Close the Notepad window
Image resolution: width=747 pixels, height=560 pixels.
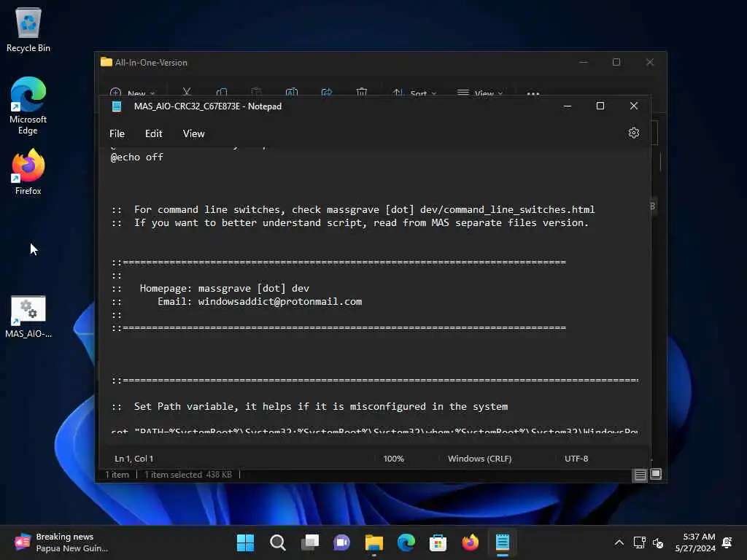[634, 106]
